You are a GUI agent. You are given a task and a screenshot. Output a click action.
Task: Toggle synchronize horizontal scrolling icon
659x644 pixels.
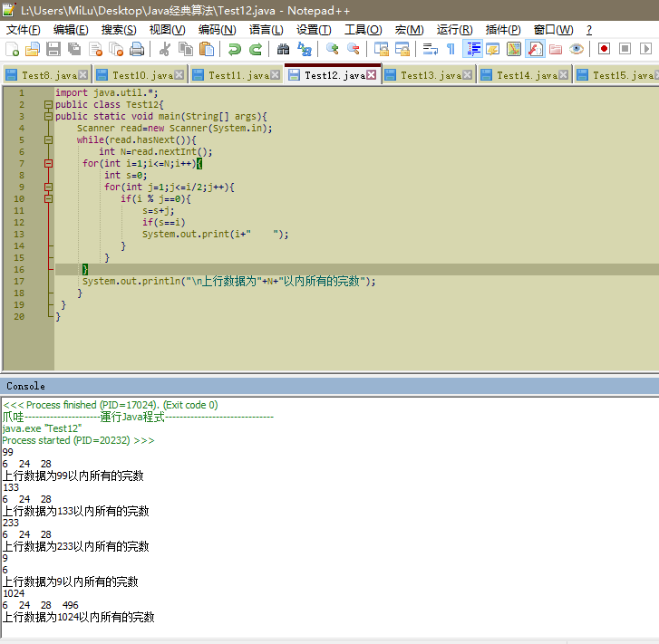click(x=402, y=49)
